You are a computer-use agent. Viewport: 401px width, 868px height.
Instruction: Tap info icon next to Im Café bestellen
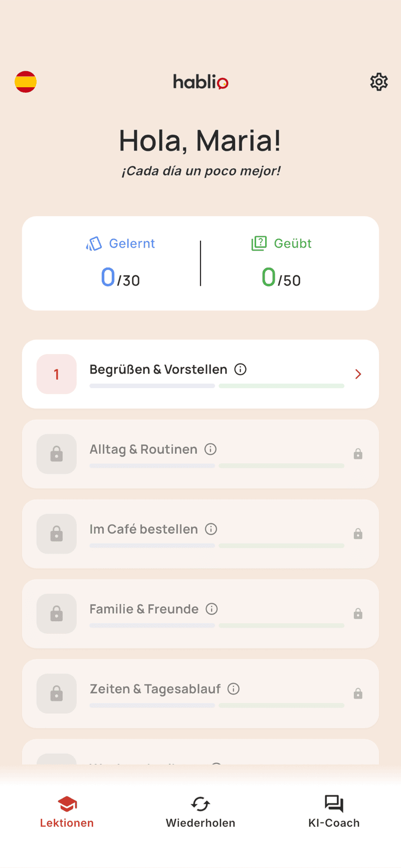(211, 529)
